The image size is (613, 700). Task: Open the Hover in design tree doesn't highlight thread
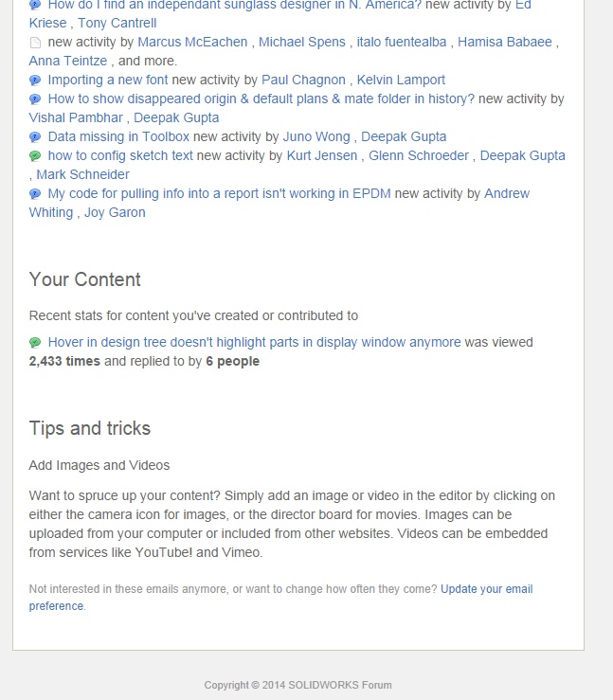tap(255, 342)
